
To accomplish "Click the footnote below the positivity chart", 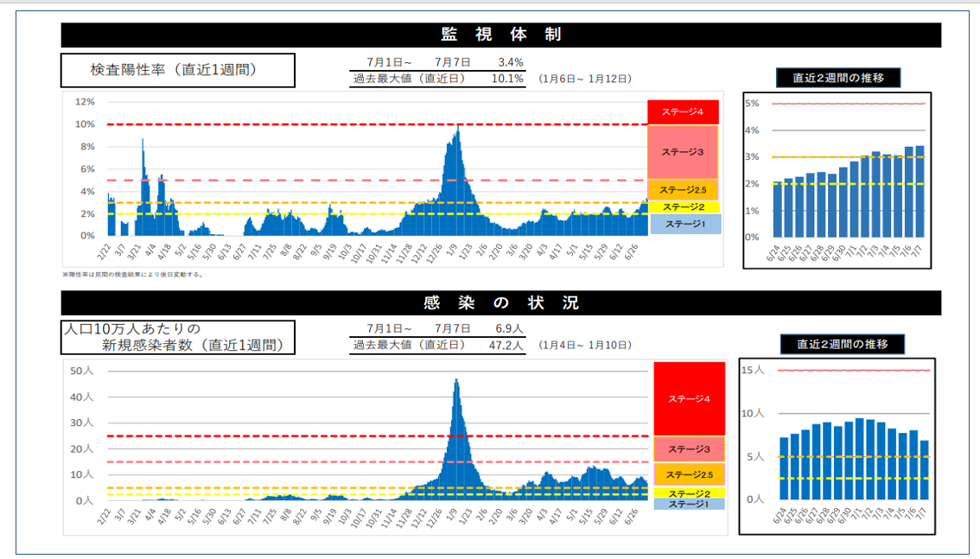I will [x=132, y=274].
